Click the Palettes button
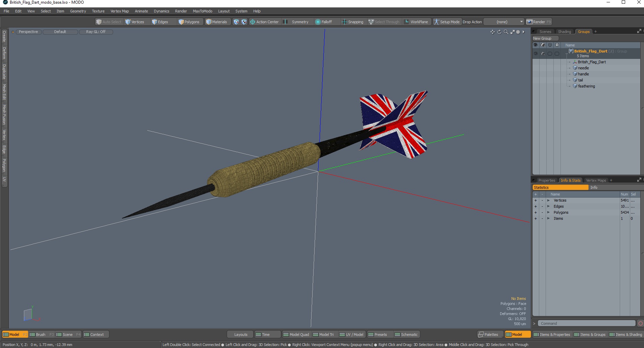Screen dimensions: 644x348 (490, 335)
